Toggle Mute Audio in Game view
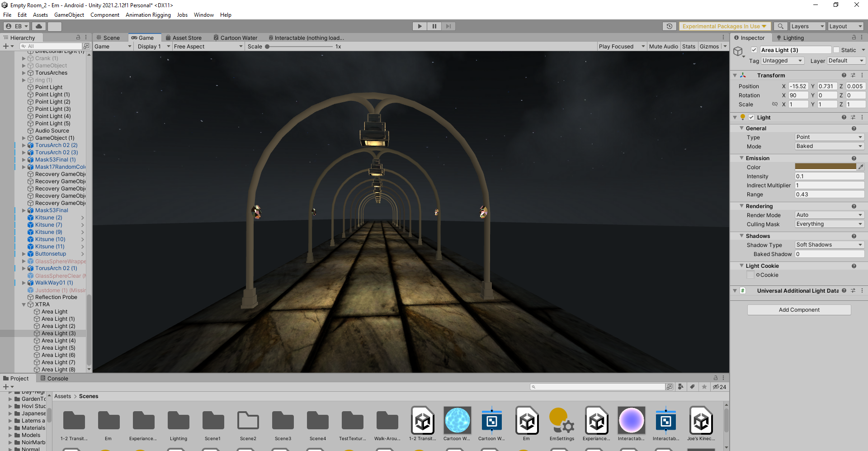The height and width of the screenshot is (451, 868). click(663, 46)
